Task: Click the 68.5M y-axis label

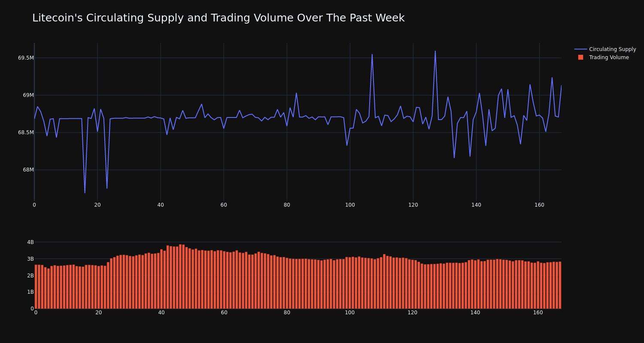Action: point(26,132)
